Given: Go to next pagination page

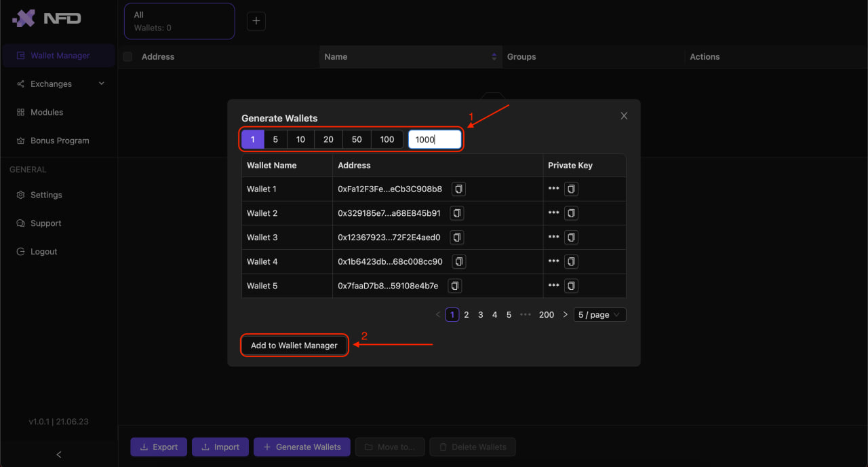Looking at the screenshot, I should 565,315.
